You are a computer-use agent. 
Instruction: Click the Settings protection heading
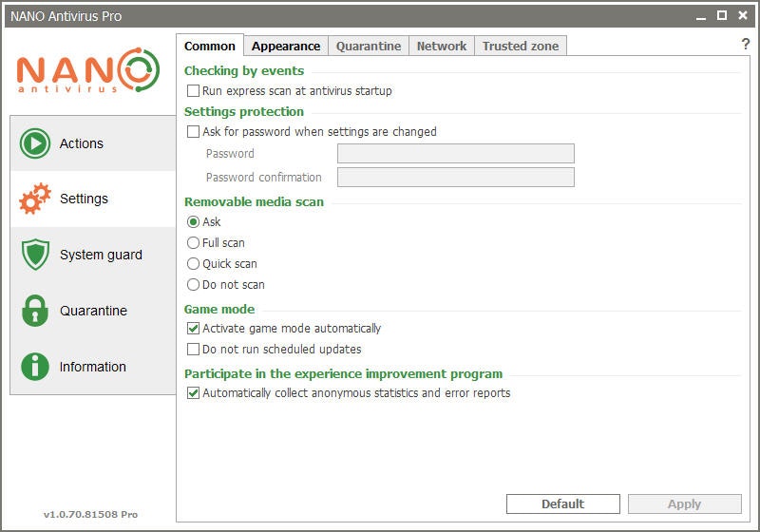click(x=244, y=111)
